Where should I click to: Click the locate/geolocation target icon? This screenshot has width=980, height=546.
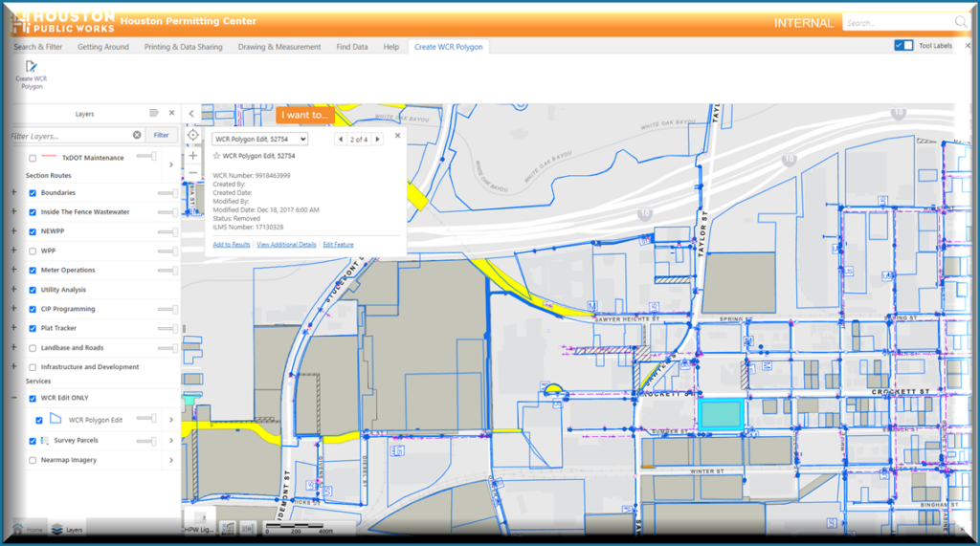[x=192, y=135]
